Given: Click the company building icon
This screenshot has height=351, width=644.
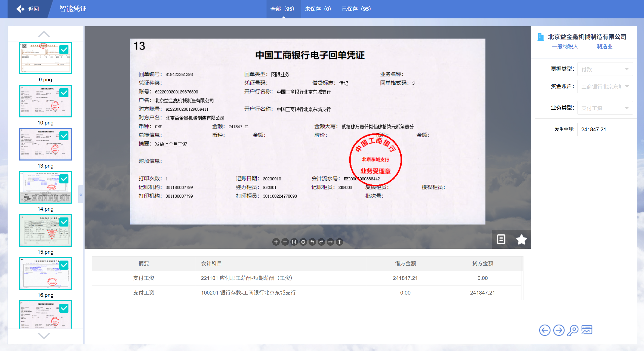Looking at the screenshot, I should coord(541,37).
